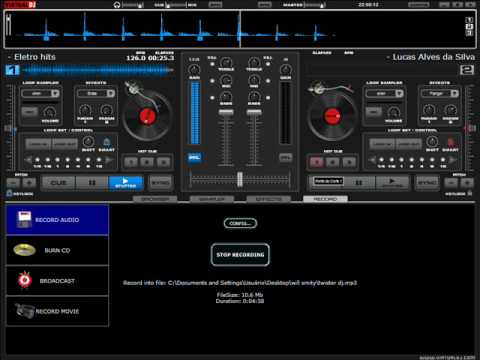The height and width of the screenshot is (360, 480).
Task: Toggle deck 1 PFL headphone cue
Action: [x=194, y=157]
